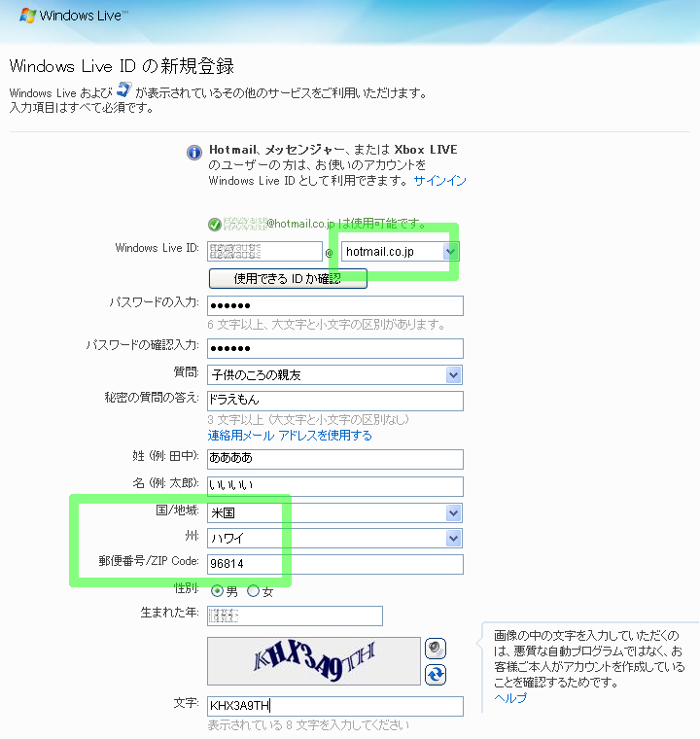Image resolution: width=700 pixels, height=739 pixels.
Task: Click the green availability checkmark icon
Action: pos(215,225)
